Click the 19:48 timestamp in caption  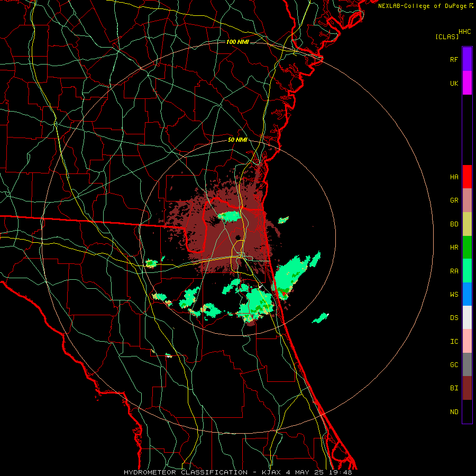340,472
